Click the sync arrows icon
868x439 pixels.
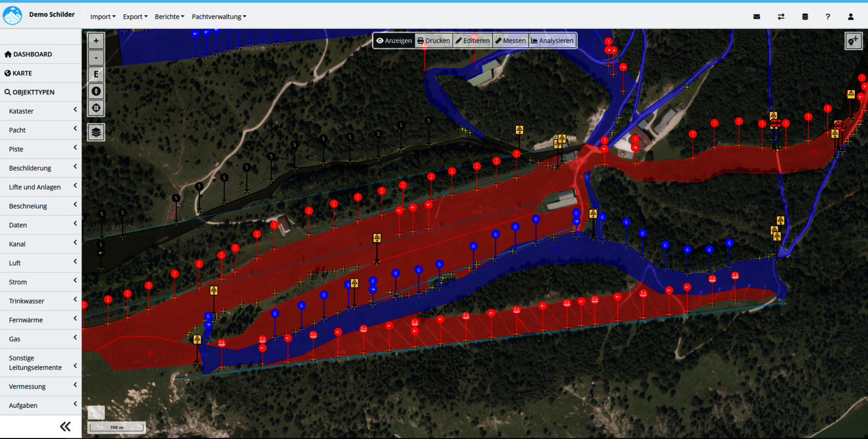[781, 17]
